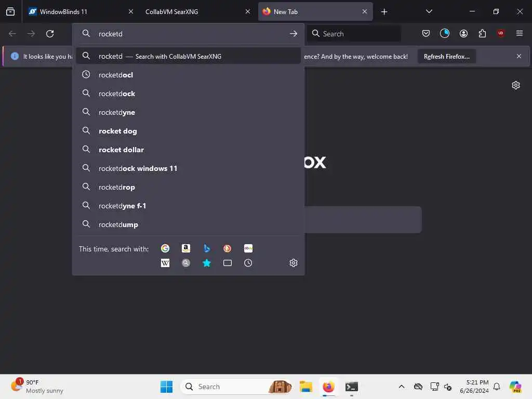Close the New Tab tab
532x399 pixels.
point(365,11)
